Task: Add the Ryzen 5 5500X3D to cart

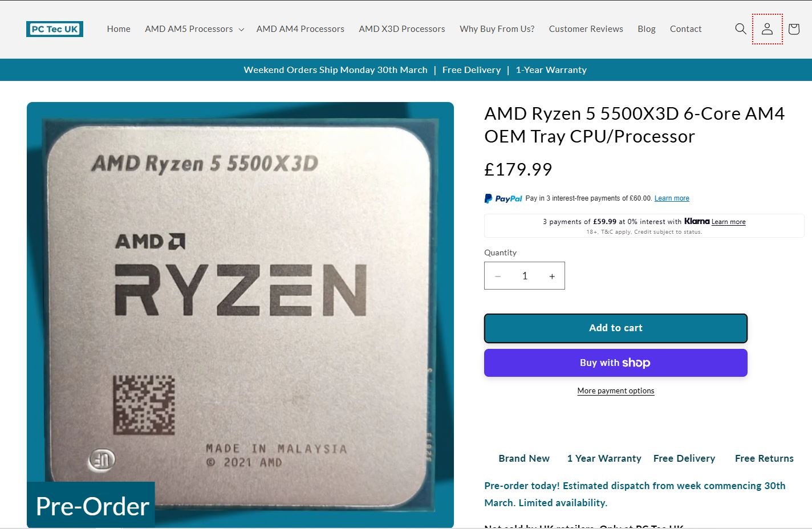Action: (616, 328)
